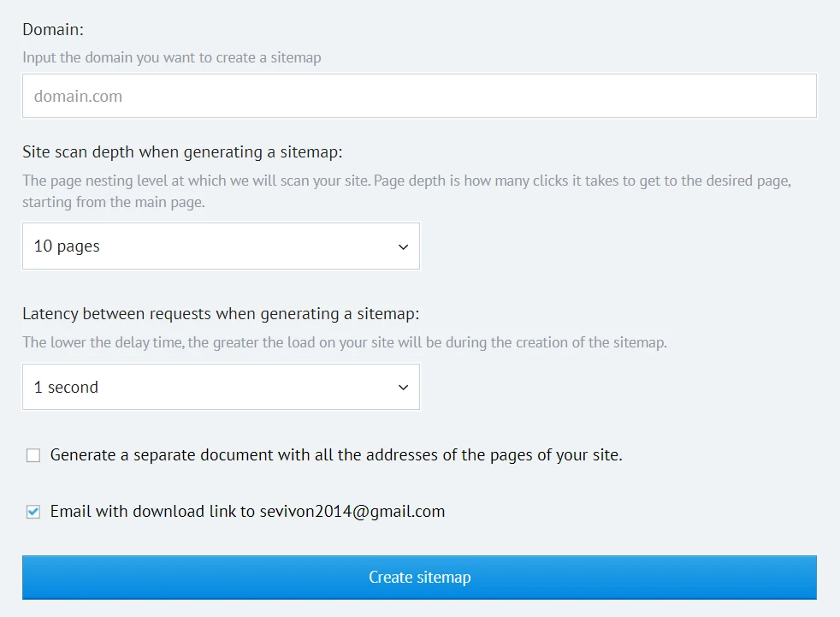This screenshot has width=840, height=617.
Task: Open the '1 second' latency dropdown
Action: 221,388
